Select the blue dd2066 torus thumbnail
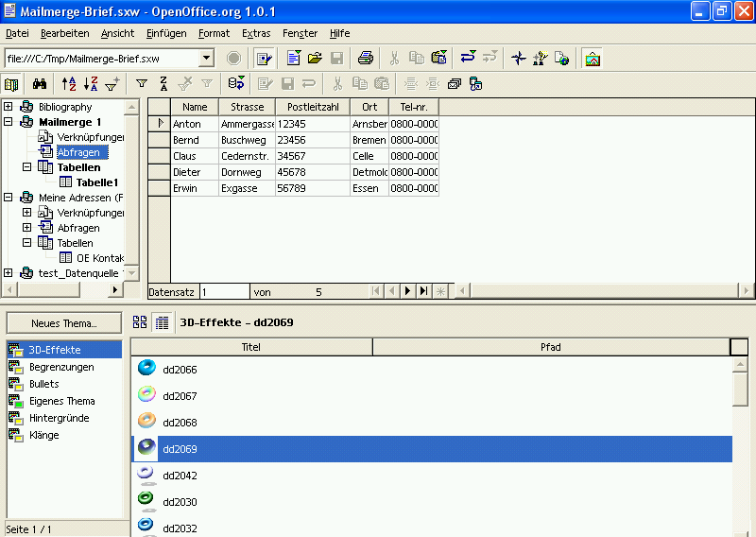This screenshot has width=756, height=537. [146, 369]
